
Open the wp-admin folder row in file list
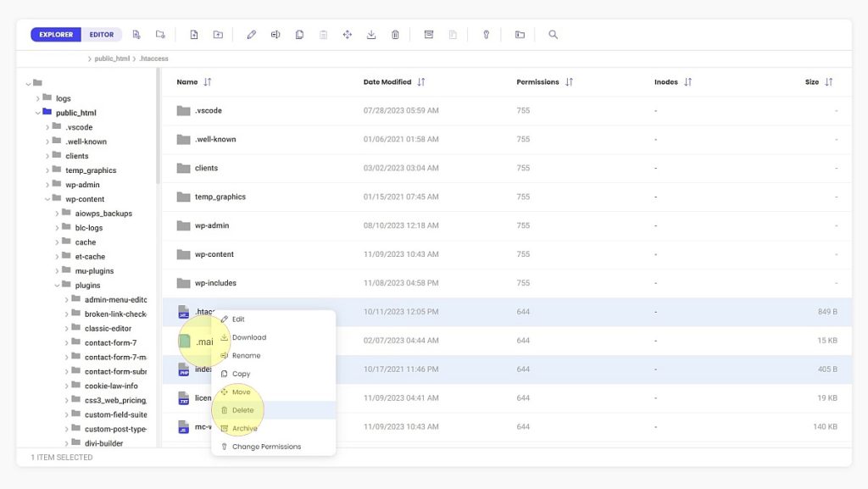(507, 225)
